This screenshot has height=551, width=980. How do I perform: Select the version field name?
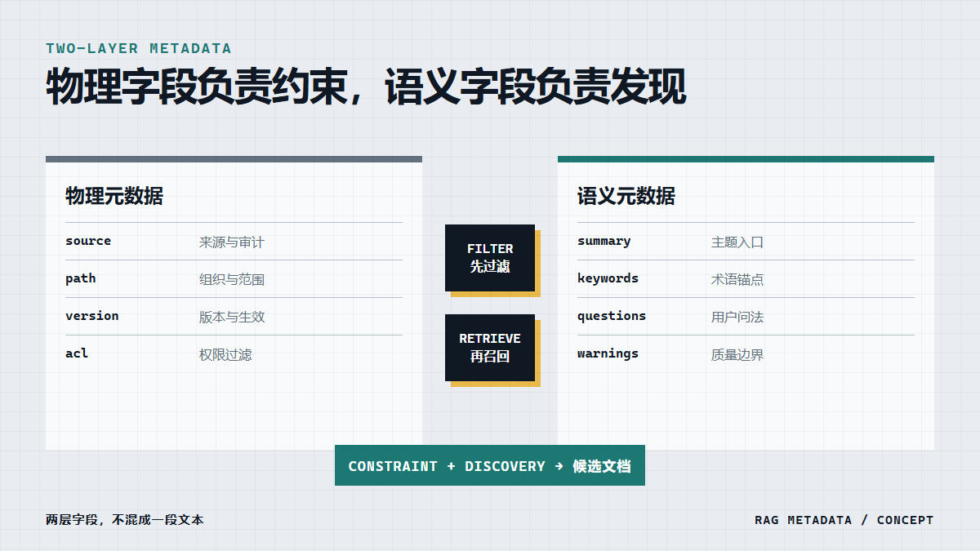point(92,316)
